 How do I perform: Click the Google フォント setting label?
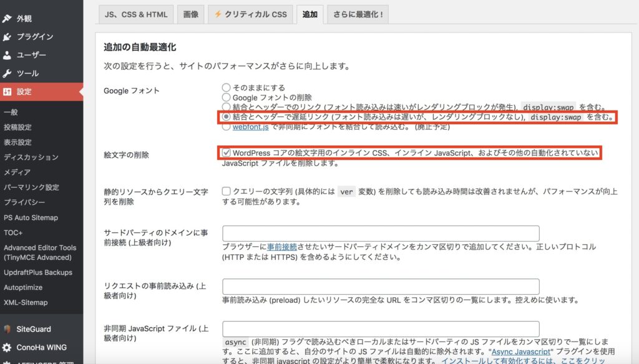point(131,91)
